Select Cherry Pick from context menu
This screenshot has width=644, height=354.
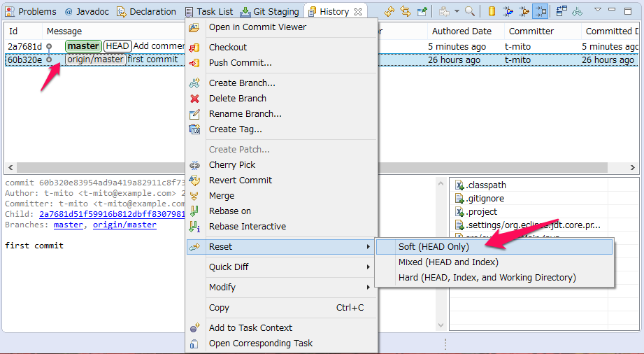click(232, 165)
